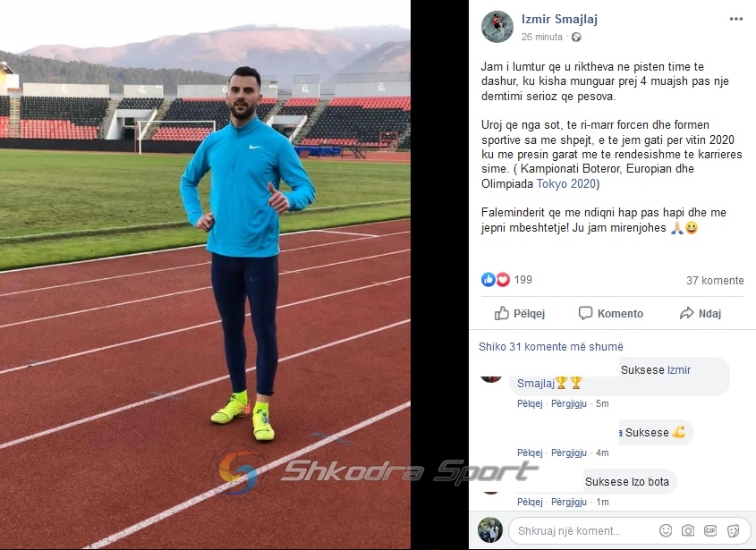Open Izmir Smajlaj author name link
Viewport: 756px width, 550px height.
[559, 20]
